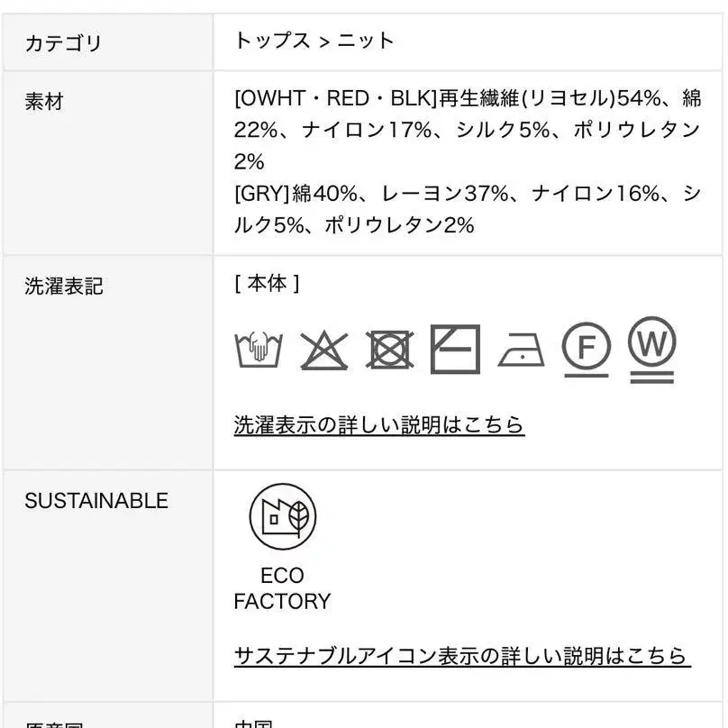Image resolution: width=728 pixels, height=728 pixels.
Task: Click the hand wash laundry icon
Action: pyautogui.click(x=258, y=349)
